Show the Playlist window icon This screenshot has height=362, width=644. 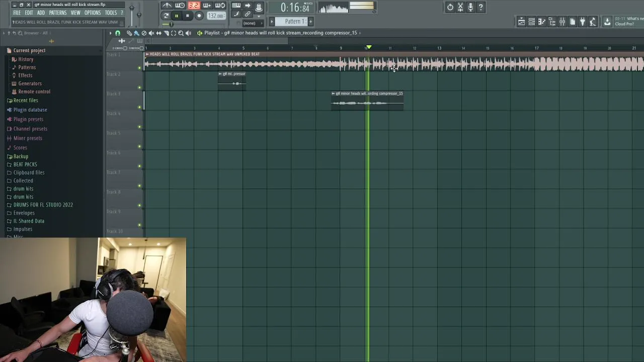(521, 22)
